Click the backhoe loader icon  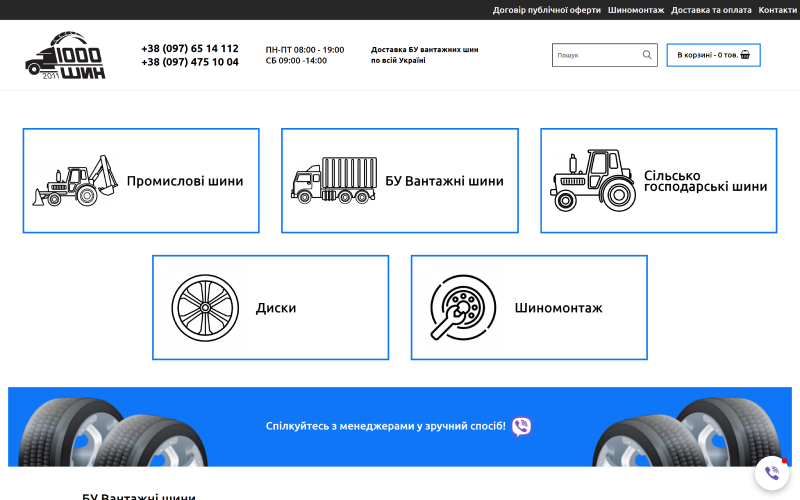click(x=75, y=181)
